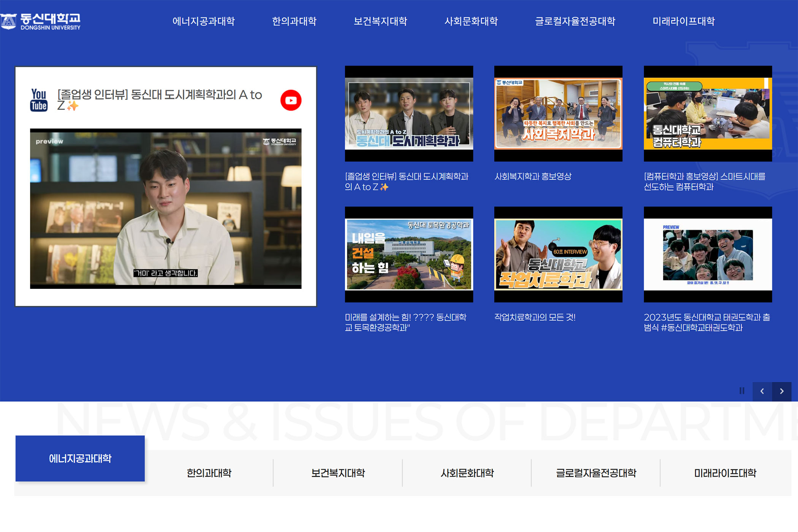The image size is (798, 532).
Task: Click the 작업치료학과의 모든 것! title link
Action: click(x=535, y=317)
